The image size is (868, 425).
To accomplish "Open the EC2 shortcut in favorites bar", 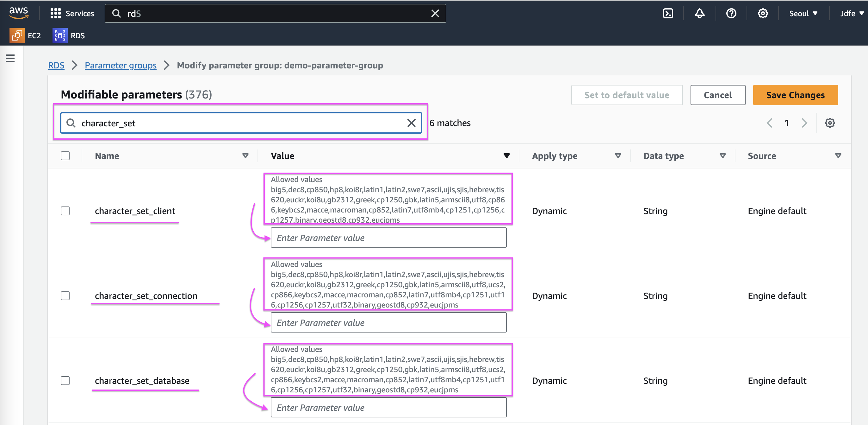I will [26, 35].
